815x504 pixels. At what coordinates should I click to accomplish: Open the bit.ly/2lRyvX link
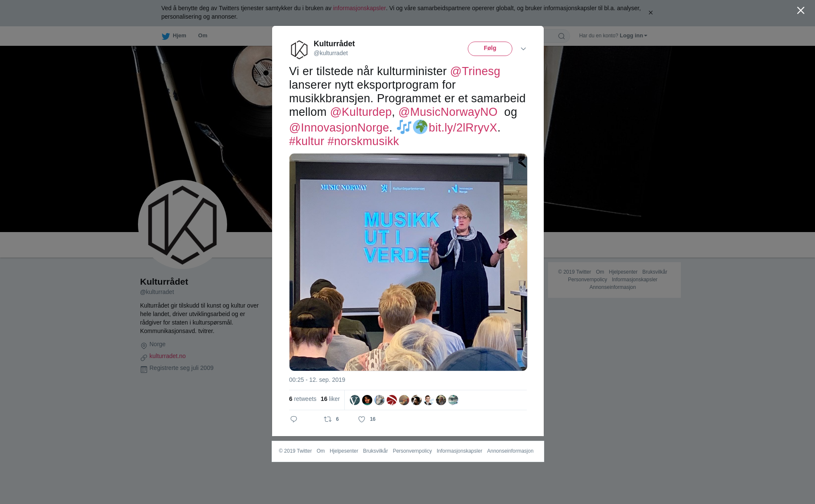pyautogui.click(x=463, y=128)
